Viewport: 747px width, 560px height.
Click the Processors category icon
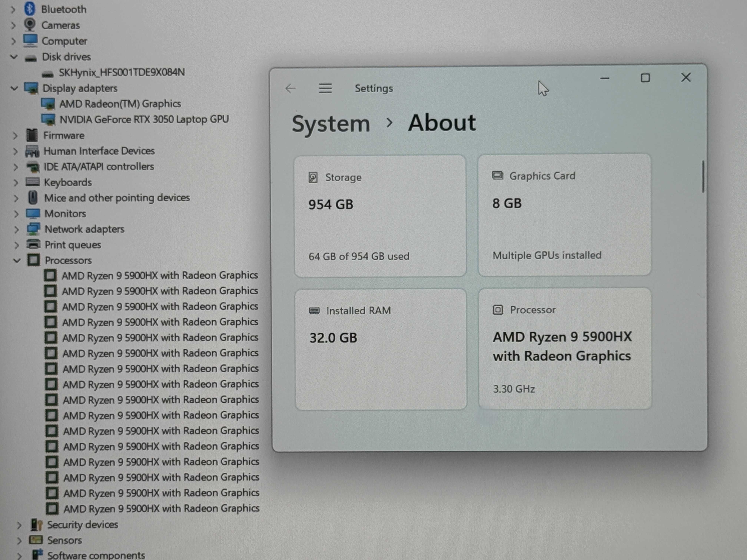point(33,260)
